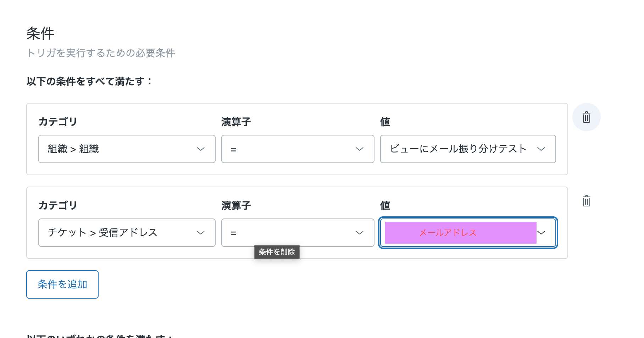Screen dimensions: 644x338
Task: Select the highlighted メールアドレス value field
Action: point(468,233)
